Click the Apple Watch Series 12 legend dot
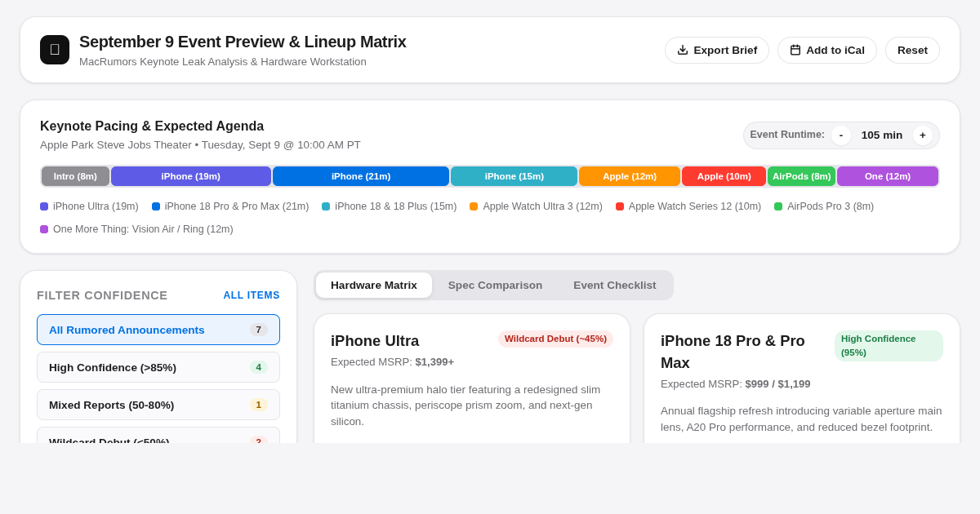The image size is (980, 514). click(620, 206)
